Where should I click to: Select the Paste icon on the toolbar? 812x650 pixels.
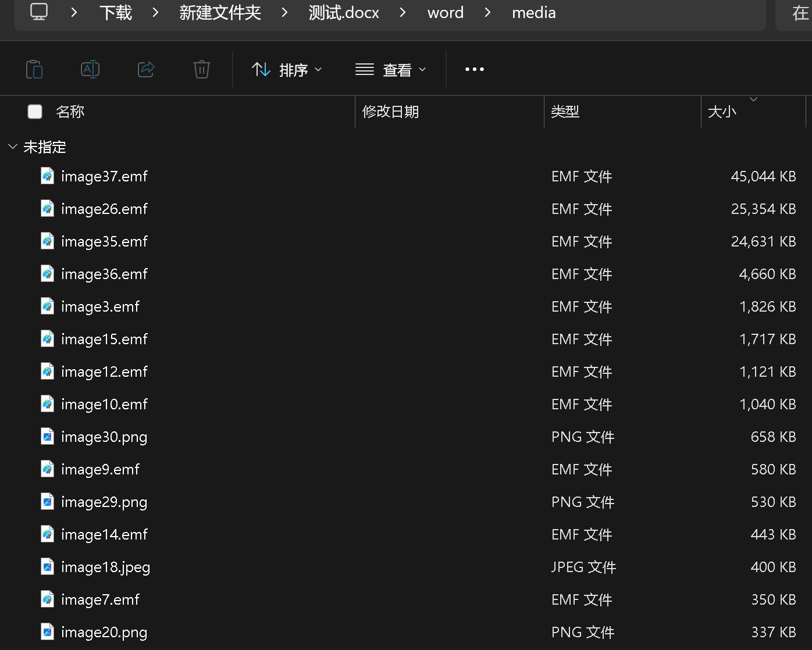[x=34, y=69]
